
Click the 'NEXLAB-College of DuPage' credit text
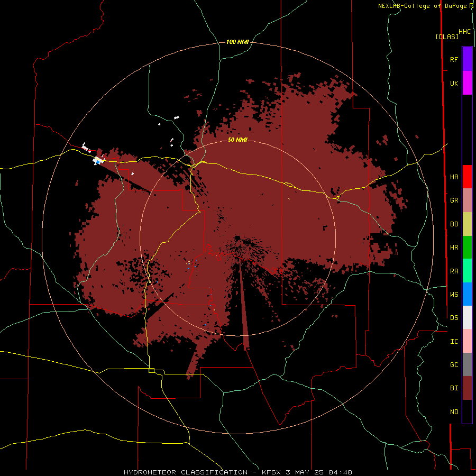point(423,6)
